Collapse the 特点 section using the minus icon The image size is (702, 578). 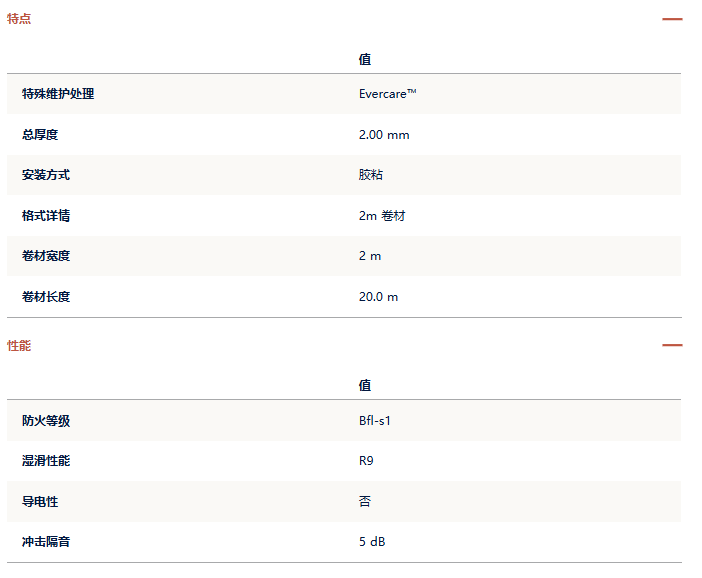[672, 19]
